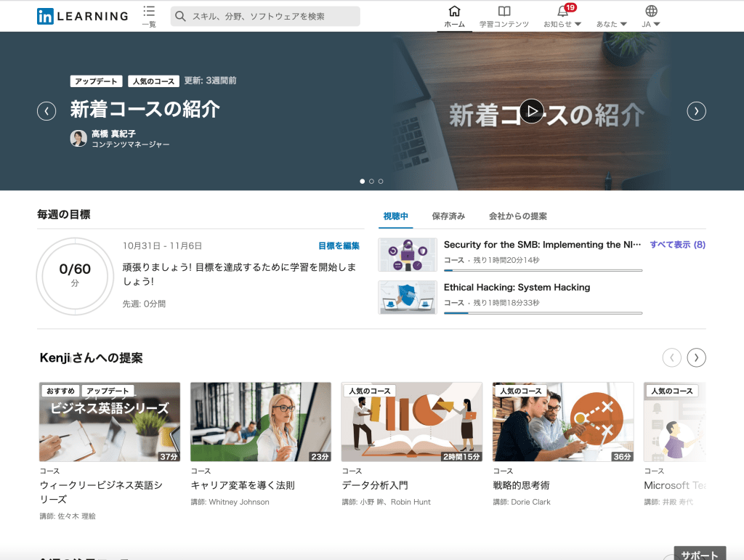
Task: Click the globe language icon
Action: 651,11
